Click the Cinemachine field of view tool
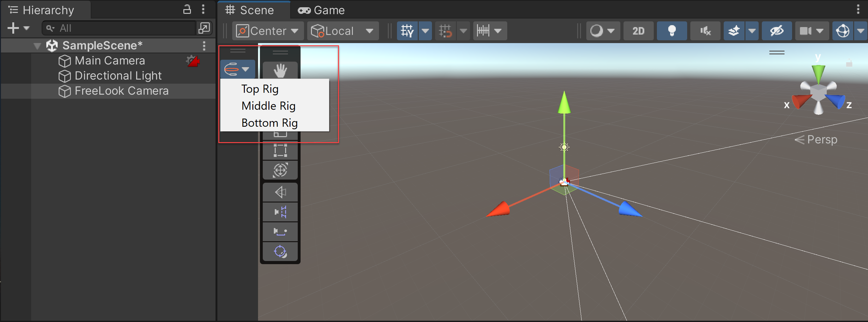 tap(280, 192)
